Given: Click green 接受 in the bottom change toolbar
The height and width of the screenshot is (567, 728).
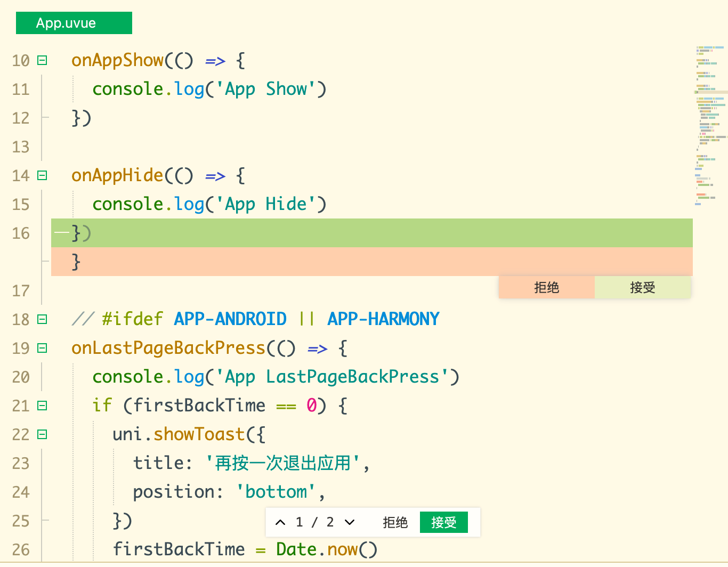Looking at the screenshot, I should click(x=444, y=522).
